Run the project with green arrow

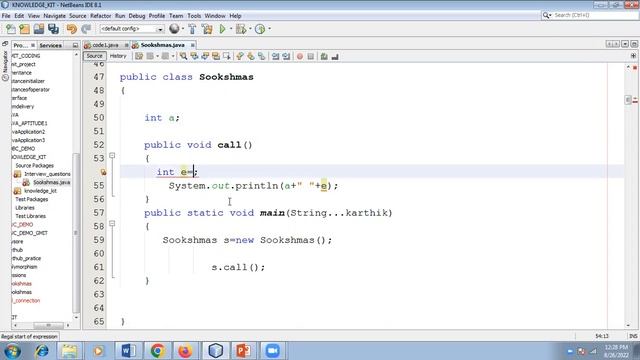[222, 29]
